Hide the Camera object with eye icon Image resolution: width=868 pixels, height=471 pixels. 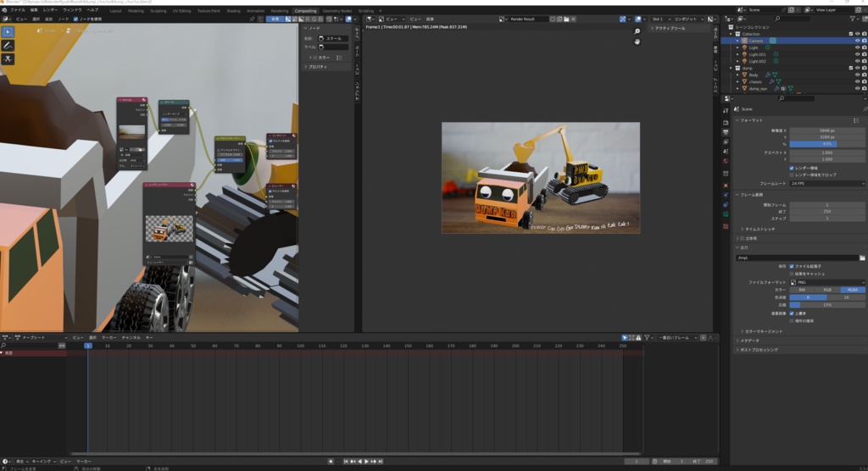(857, 41)
